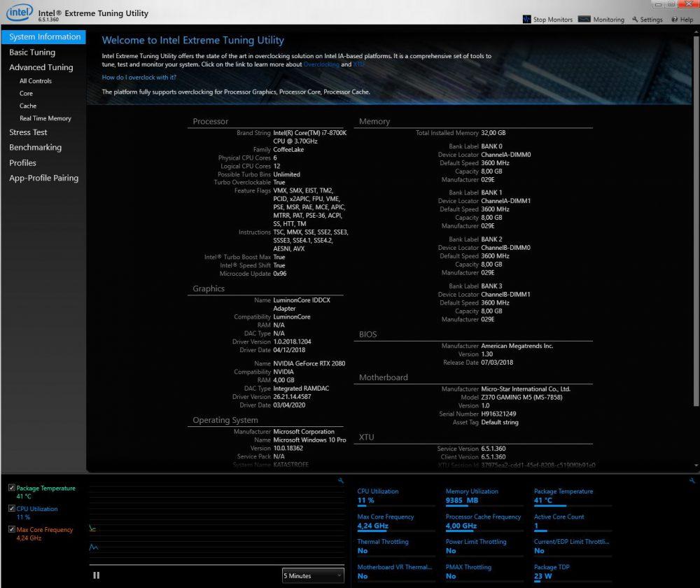700x588 pixels.
Task: Open Basic Tuning section
Action: [x=32, y=52]
